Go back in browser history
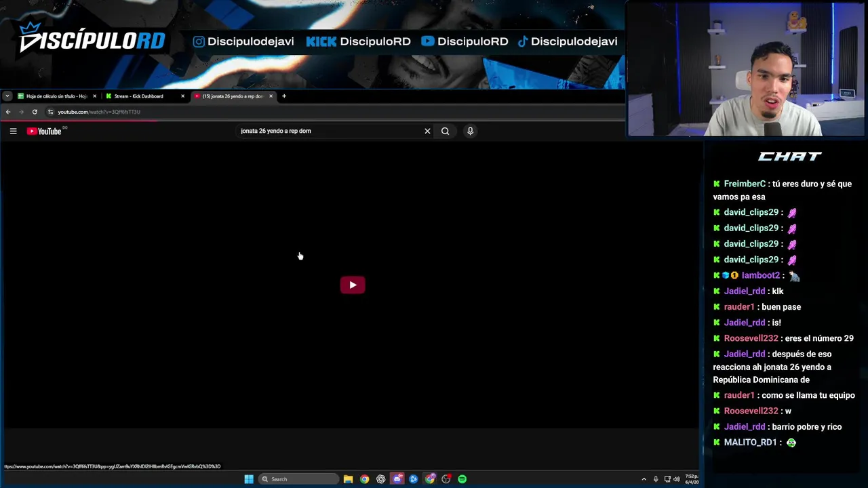 [x=8, y=112]
